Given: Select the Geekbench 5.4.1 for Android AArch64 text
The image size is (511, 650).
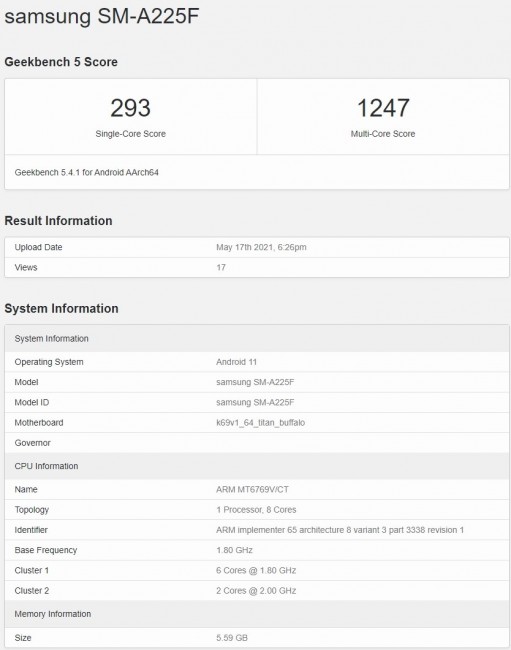Looking at the screenshot, I should coord(87,172).
